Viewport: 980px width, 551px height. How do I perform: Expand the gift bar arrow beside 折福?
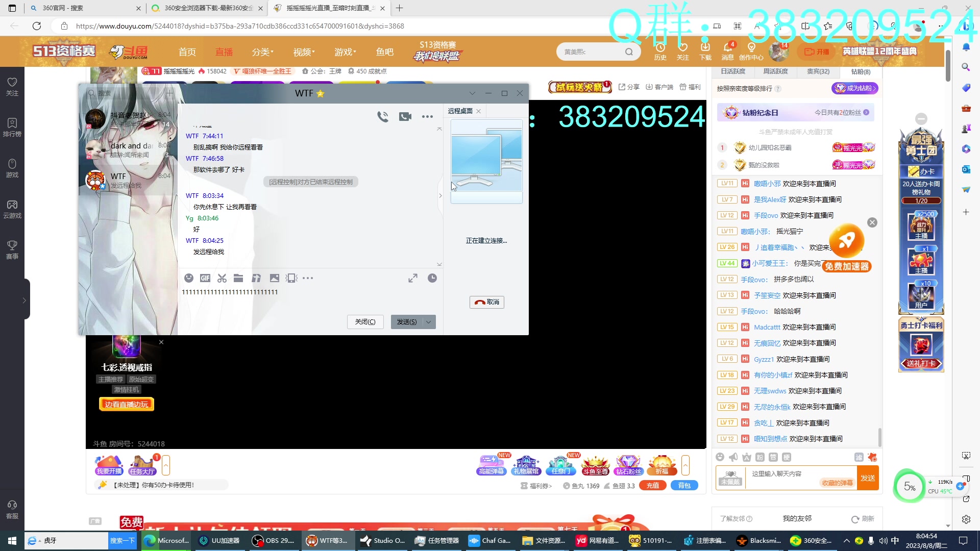tap(685, 465)
